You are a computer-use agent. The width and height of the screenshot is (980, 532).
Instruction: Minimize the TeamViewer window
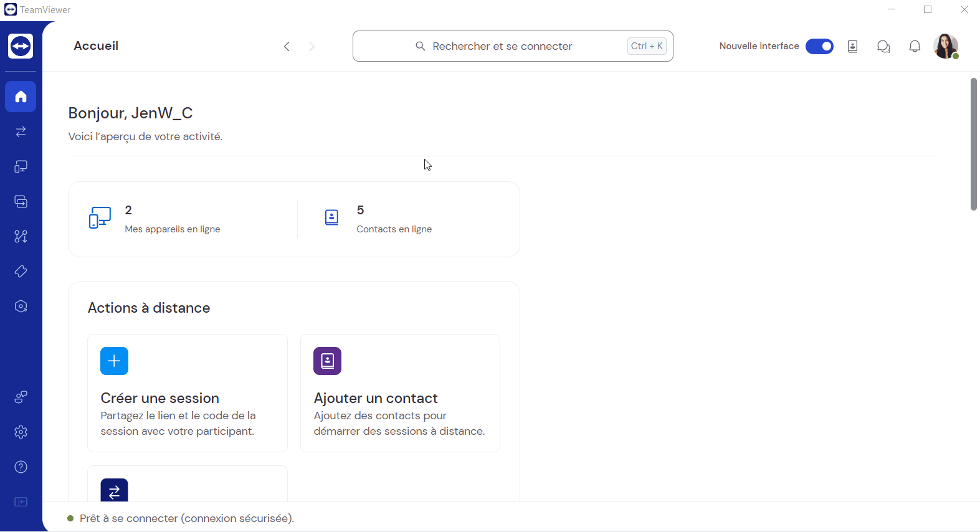[892, 9]
